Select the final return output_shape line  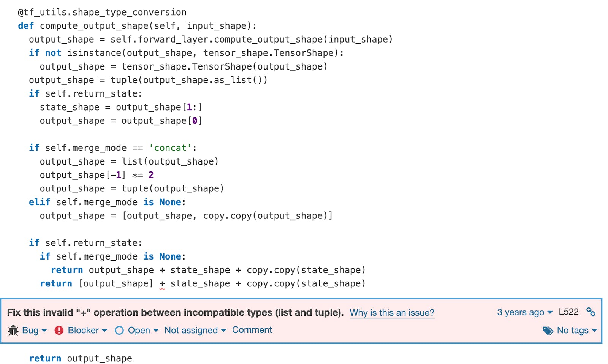[81, 358]
